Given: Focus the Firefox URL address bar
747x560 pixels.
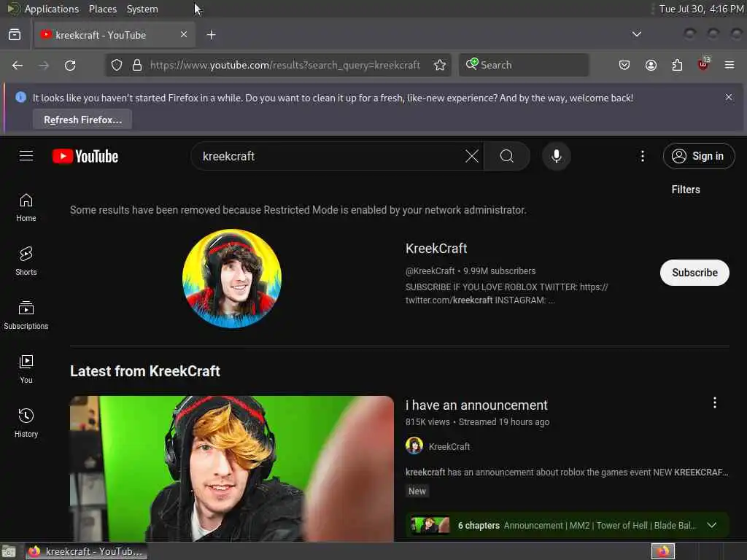Looking at the screenshot, I should (x=285, y=65).
